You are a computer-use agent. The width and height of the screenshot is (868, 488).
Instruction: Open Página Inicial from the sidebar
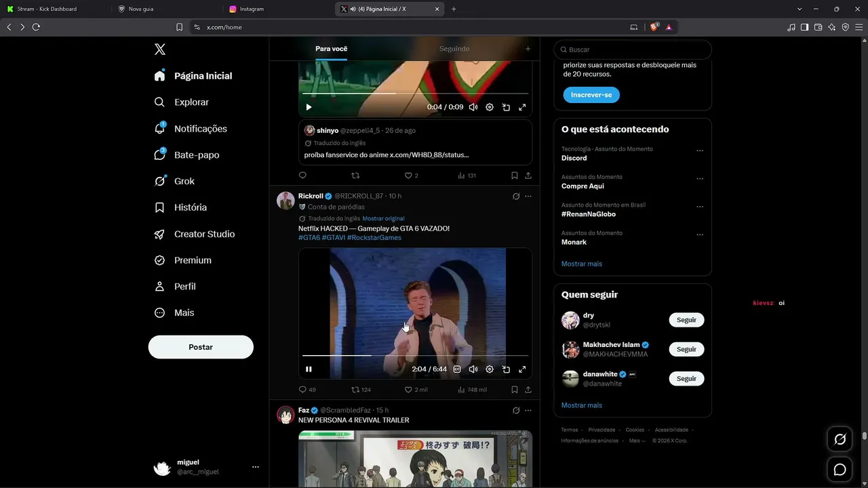(193, 76)
